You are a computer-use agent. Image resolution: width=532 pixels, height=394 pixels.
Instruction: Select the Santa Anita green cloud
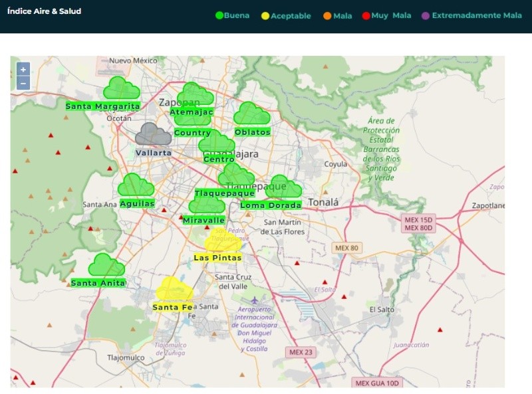106,265
